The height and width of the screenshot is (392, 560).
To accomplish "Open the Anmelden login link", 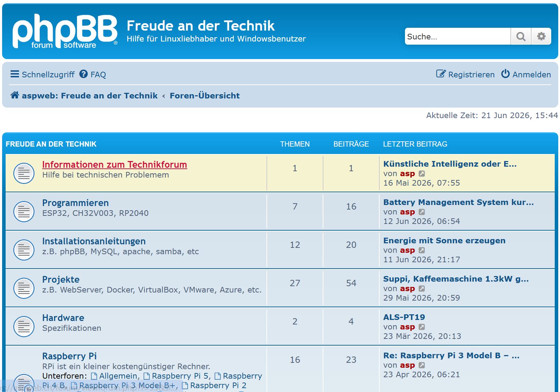I will point(526,74).
